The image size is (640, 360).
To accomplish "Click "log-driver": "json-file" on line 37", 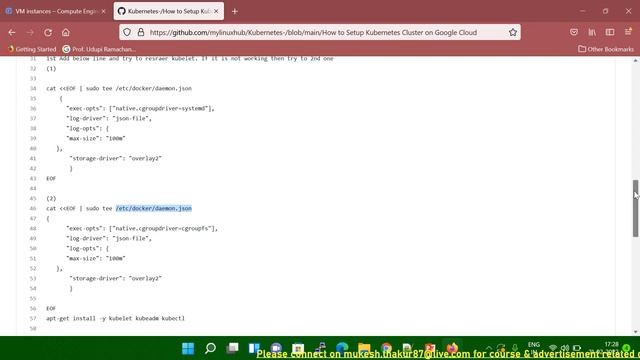I will pos(109,118).
